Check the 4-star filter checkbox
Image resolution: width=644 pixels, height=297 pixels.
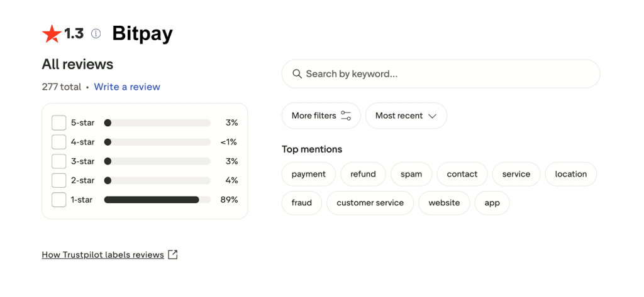click(58, 142)
